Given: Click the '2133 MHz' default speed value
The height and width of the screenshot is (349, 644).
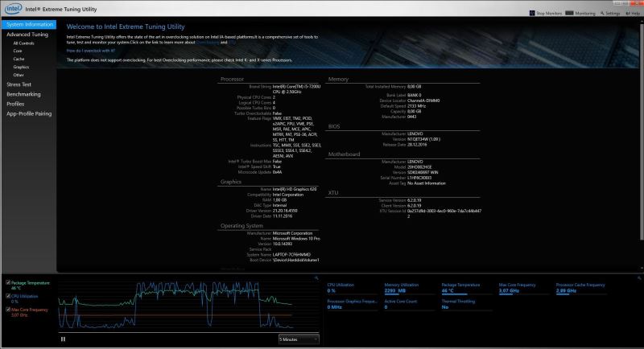Looking at the screenshot, I should 416,106.
